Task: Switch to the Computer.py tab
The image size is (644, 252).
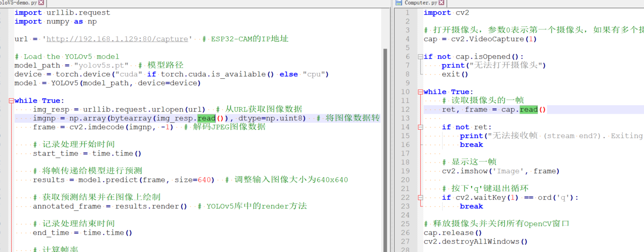Action: 420,3
